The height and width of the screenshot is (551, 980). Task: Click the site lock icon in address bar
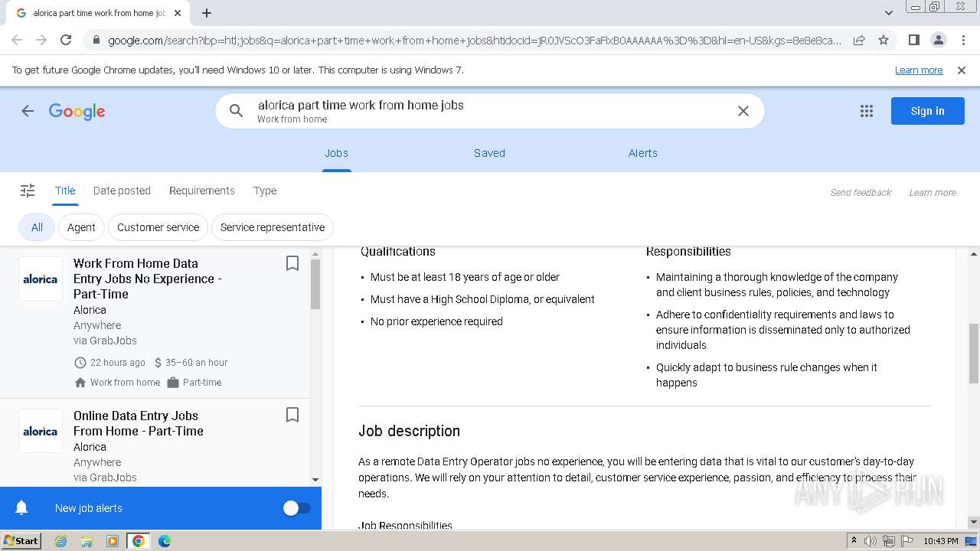[96, 40]
